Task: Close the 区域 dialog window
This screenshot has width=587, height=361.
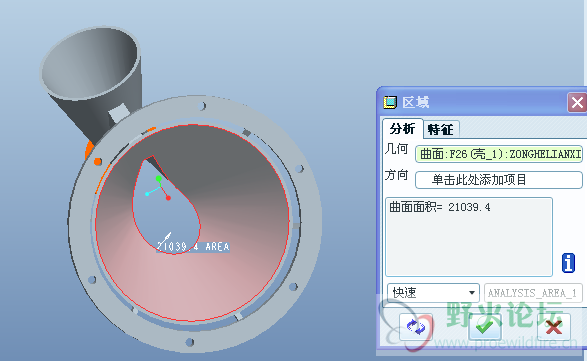Action: pos(577,102)
